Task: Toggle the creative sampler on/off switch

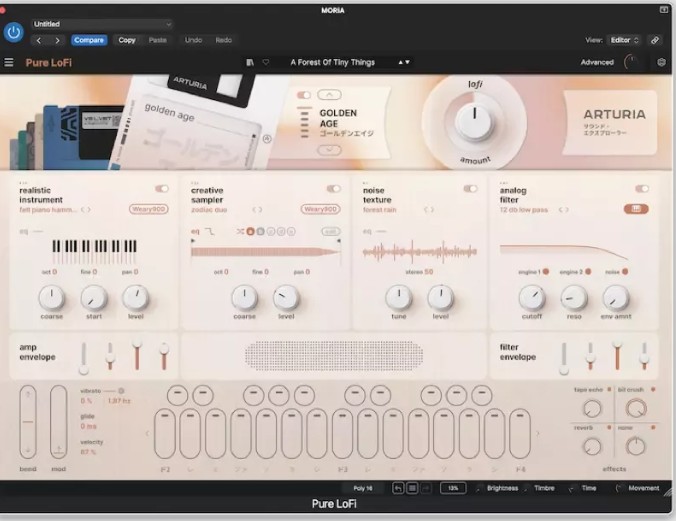Action: tap(333, 189)
